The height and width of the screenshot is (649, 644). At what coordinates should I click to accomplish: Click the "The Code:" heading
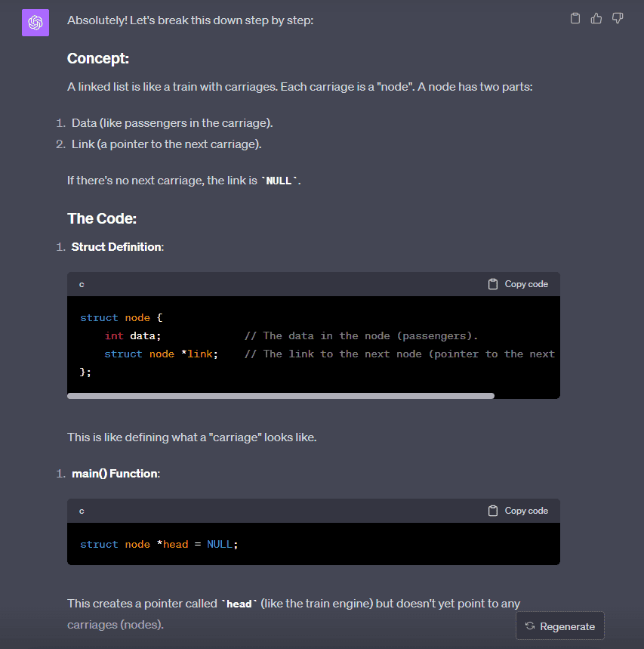102,219
